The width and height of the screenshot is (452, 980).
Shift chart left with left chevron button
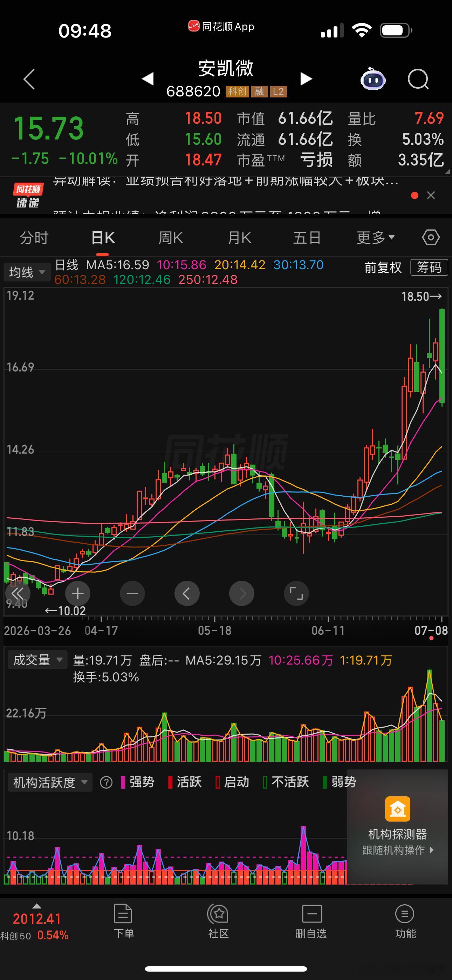pos(187,593)
